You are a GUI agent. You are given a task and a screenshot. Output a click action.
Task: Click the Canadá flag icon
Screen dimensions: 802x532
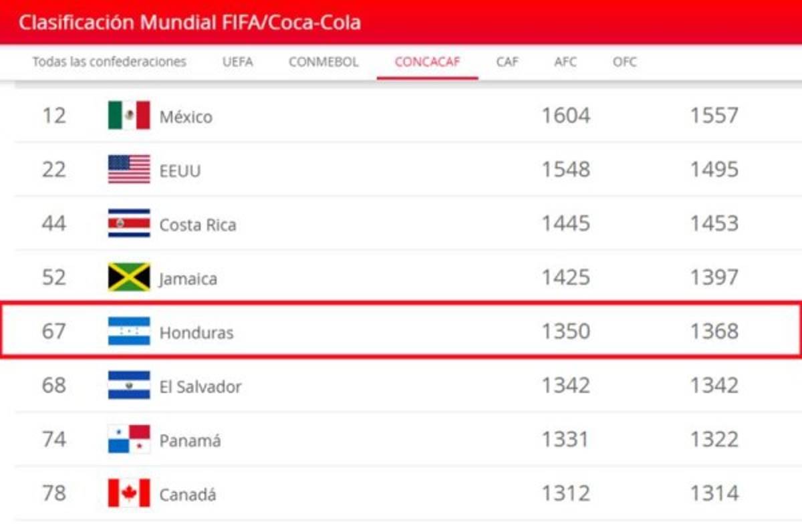click(x=129, y=493)
